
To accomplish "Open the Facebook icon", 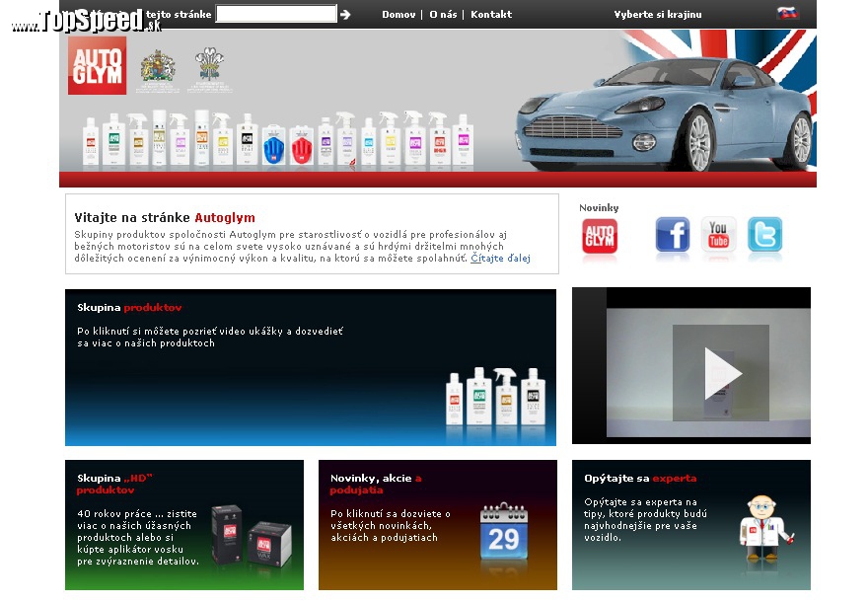I will [x=673, y=235].
